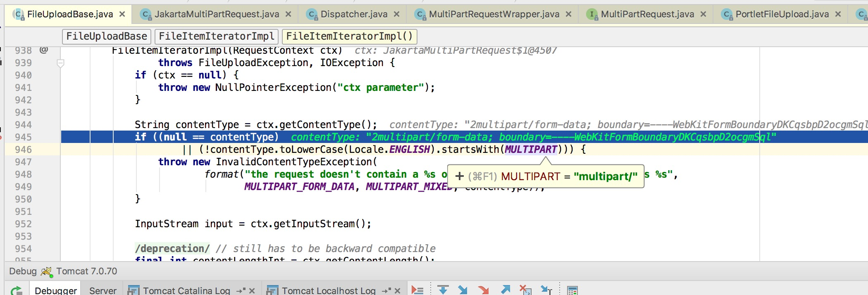Click the "Tomcat 7.0.70" run configuration label
The image size is (868, 295).
click(87, 271)
